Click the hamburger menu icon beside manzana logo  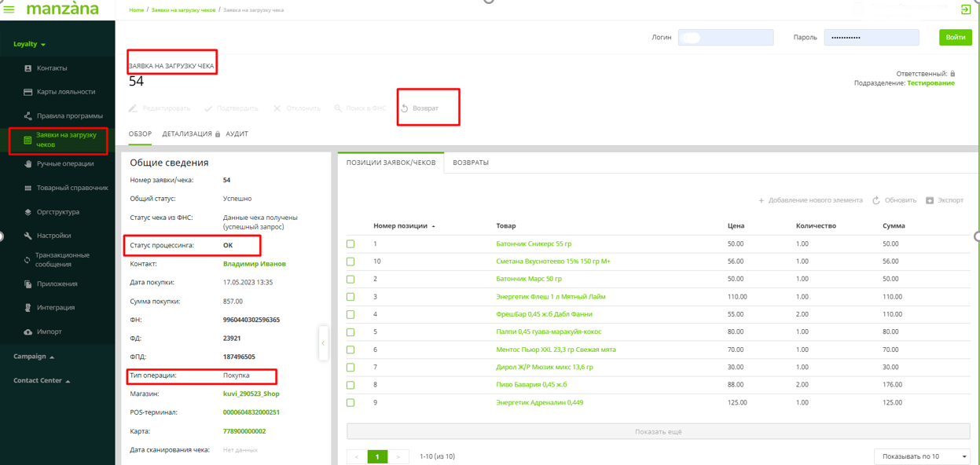[9, 9]
